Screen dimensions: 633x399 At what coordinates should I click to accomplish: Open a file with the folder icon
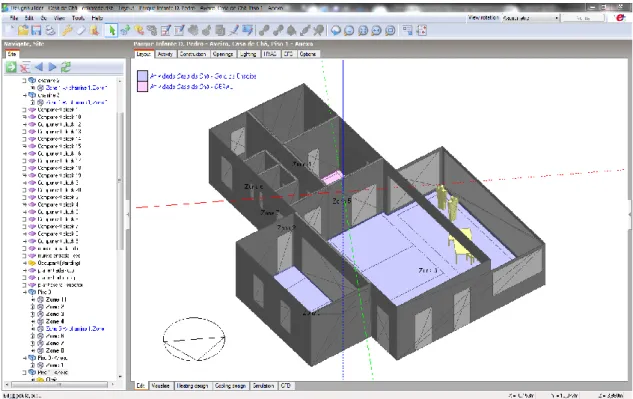(23, 30)
